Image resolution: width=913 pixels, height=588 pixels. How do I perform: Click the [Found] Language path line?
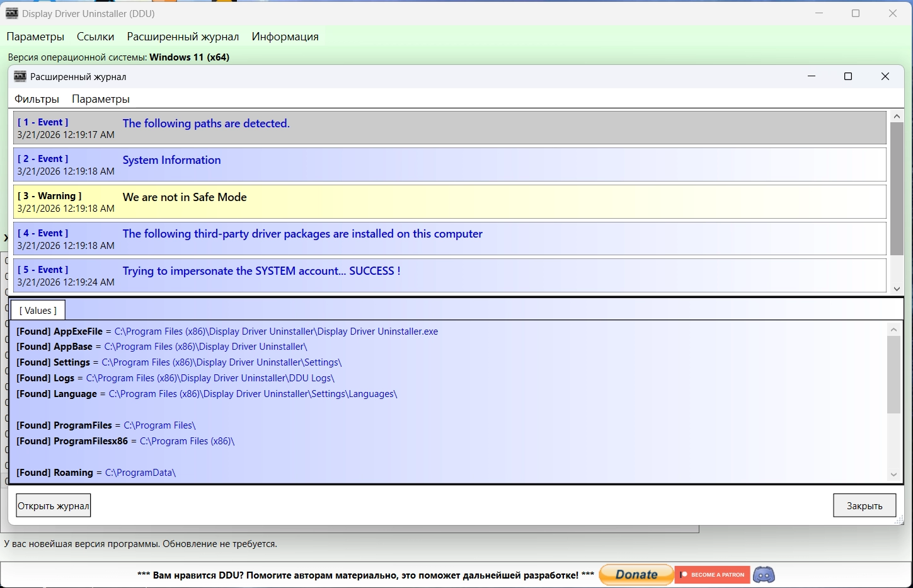click(x=207, y=394)
